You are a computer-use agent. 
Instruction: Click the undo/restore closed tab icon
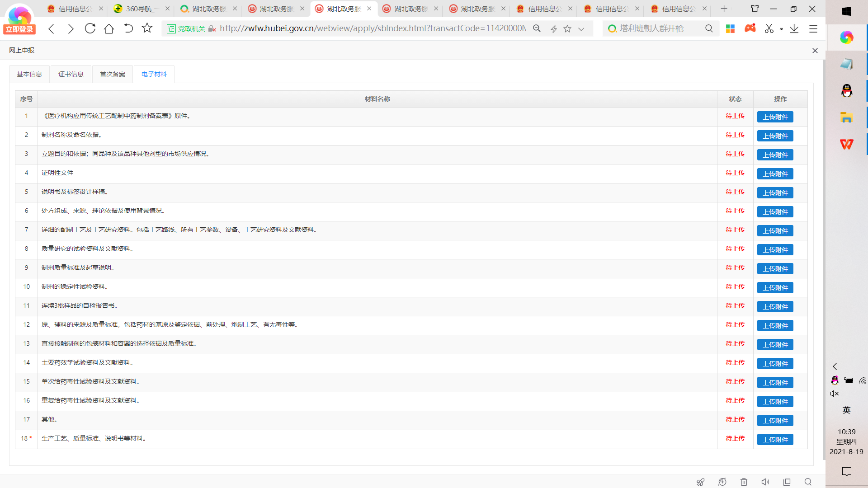128,28
